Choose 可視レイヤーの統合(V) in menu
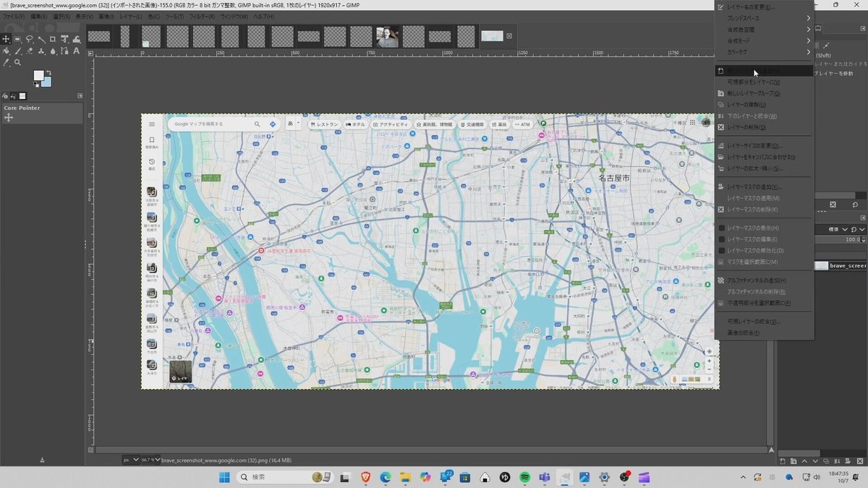Image resolution: width=868 pixels, height=488 pixels. [764, 321]
